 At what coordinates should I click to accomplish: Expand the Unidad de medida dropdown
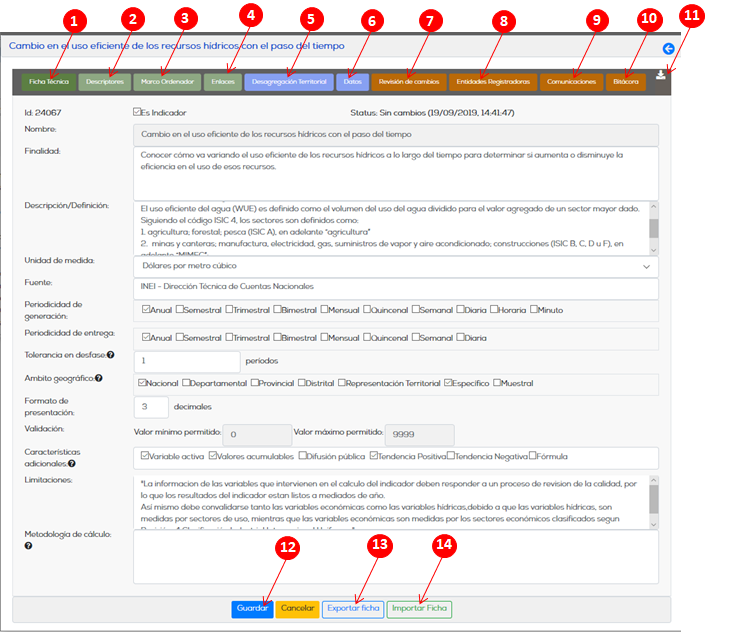396,267
